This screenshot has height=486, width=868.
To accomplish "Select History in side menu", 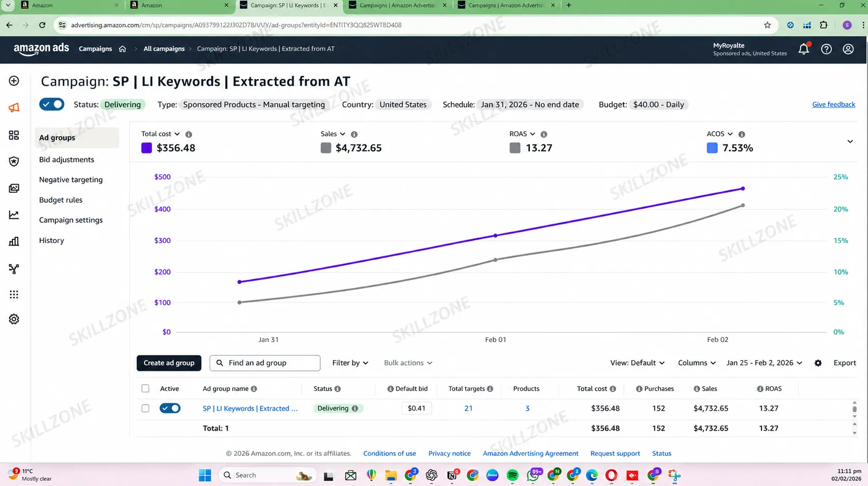I will coord(52,240).
